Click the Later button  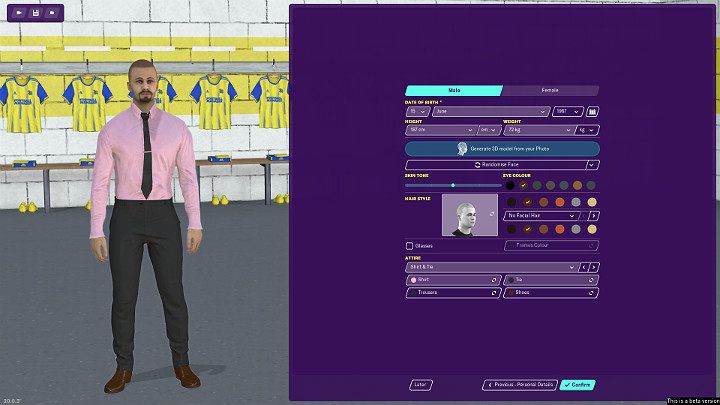(x=420, y=385)
